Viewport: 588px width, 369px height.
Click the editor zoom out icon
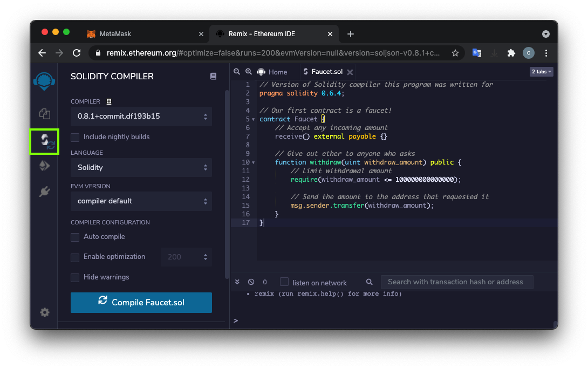pyautogui.click(x=237, y=72)
